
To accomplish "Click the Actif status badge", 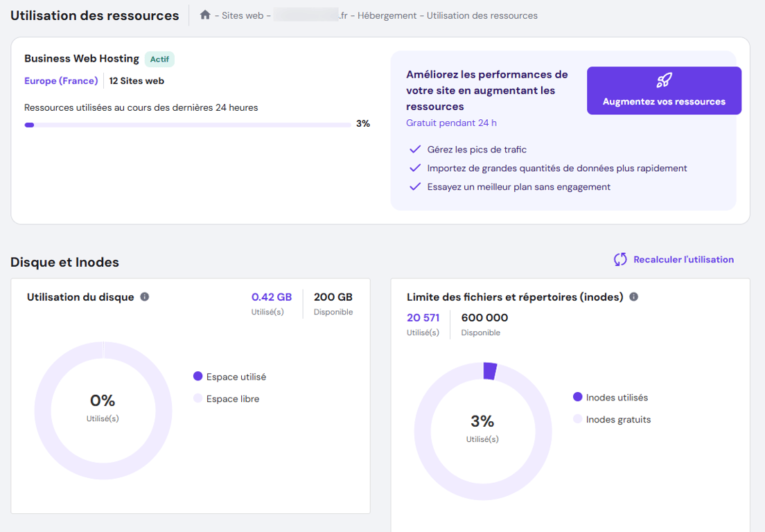I will pos(159,59).
